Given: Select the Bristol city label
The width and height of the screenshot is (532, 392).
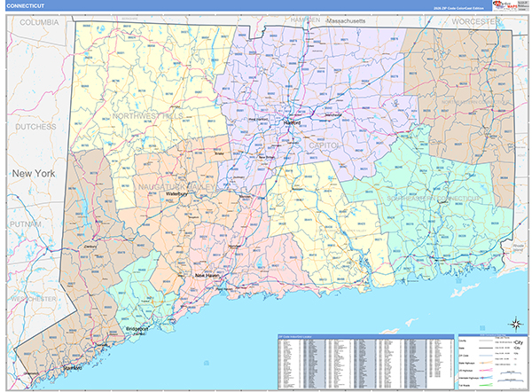Looking at the screenshot, I should [220, 153].
